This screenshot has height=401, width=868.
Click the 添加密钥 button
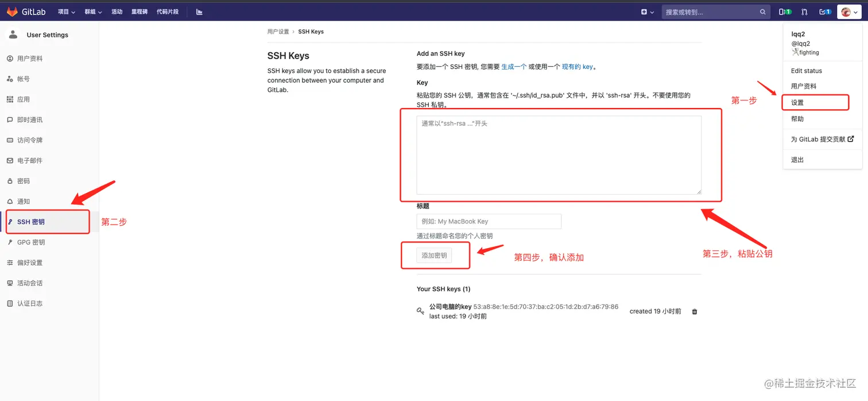(x=435, y=255)
